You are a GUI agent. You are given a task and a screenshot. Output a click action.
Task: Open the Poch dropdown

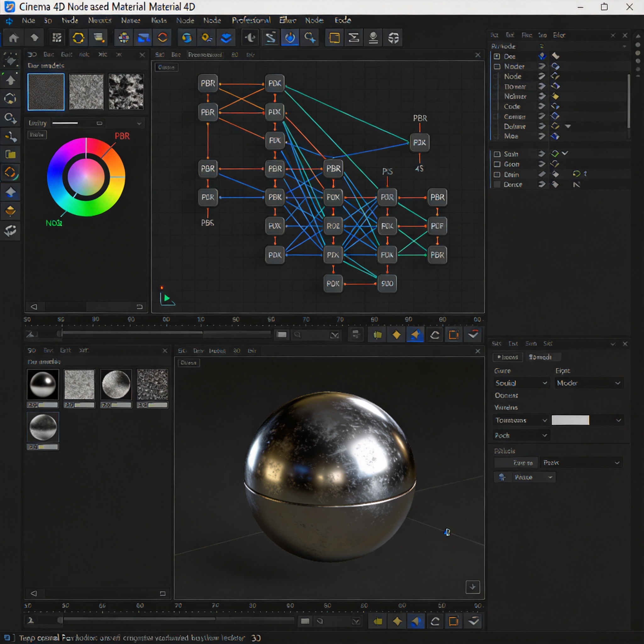click(x=521, y=435)
